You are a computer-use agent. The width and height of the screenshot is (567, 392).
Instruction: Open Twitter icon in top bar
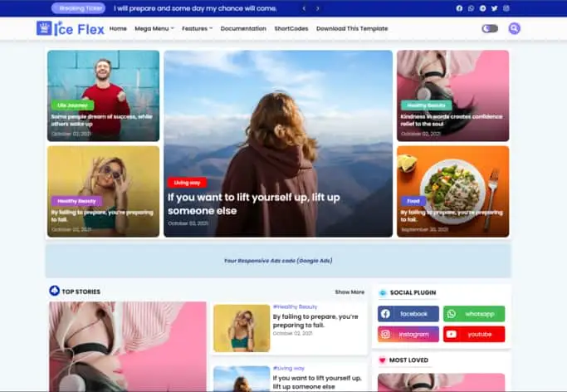[494, 8]
